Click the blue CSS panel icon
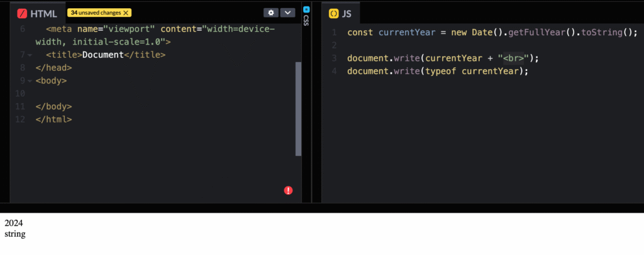The image size is (644, 255). click(306, 9)
